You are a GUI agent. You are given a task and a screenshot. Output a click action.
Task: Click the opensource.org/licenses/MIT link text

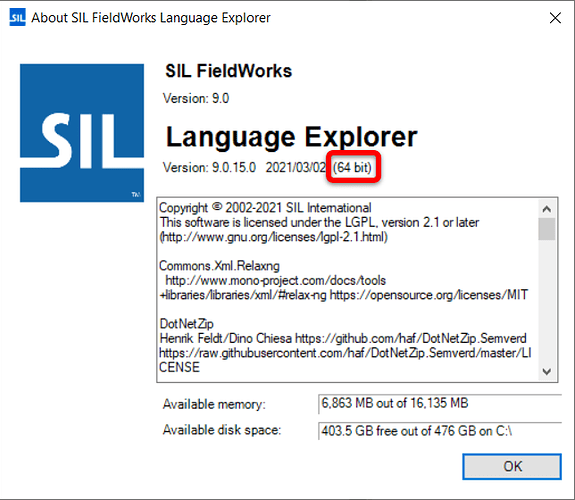click(429, 295)
